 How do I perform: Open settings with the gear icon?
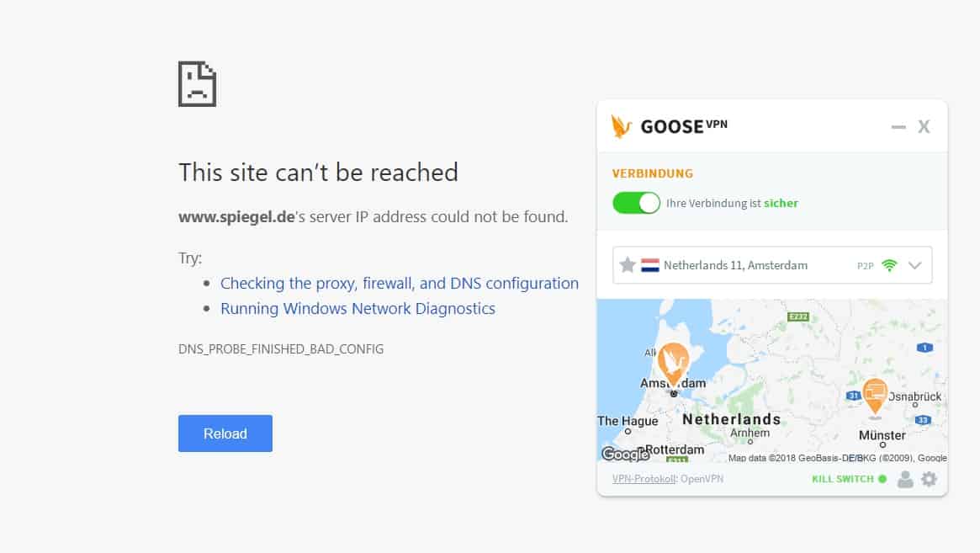pos(930,479)
